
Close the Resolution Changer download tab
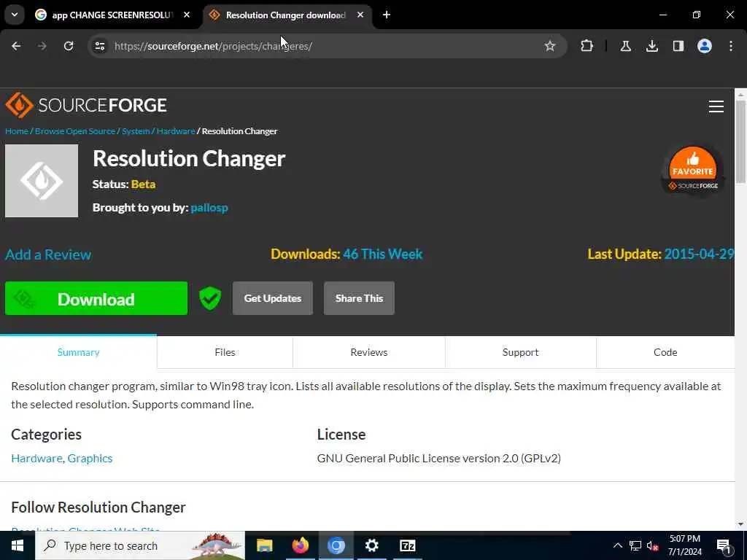[360, 15]
